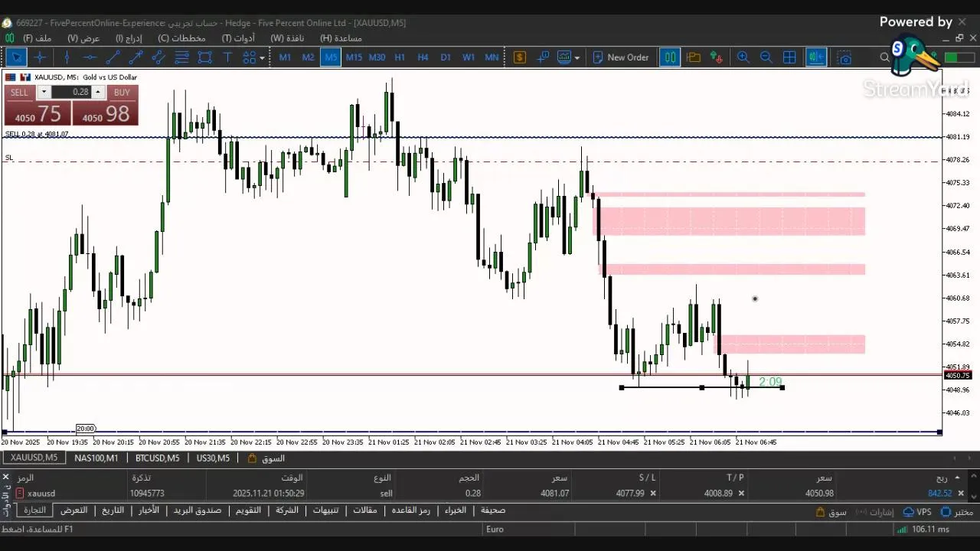
Task: Close the xauusd position via profit x
Action: [961, 494]
